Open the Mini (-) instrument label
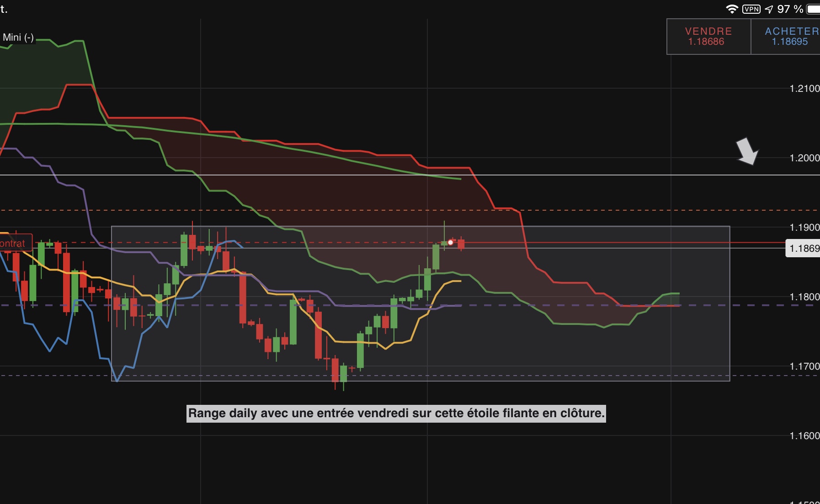Image resolution: width=820 pixels, height=504 pixels. [18, 37]
